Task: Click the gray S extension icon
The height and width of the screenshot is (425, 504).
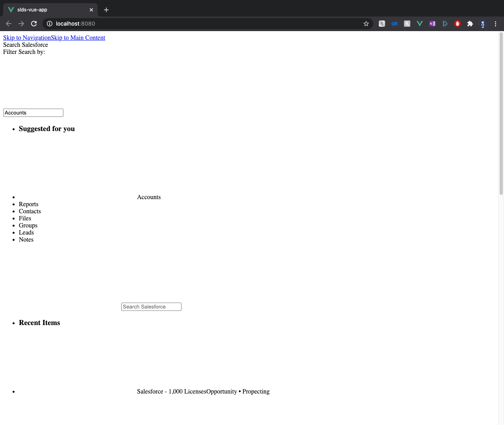Action: coord(382,24)
